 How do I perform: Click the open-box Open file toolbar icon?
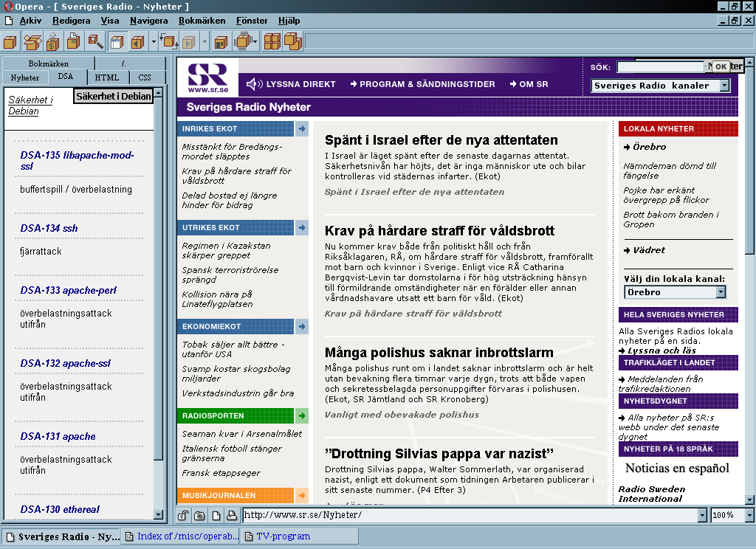point(32,41)
